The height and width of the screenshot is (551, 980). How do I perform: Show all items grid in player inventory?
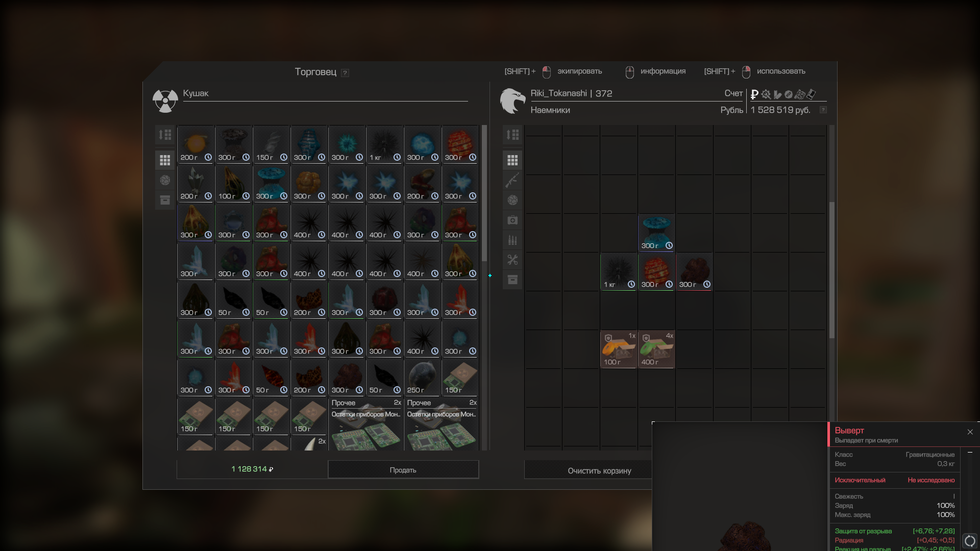pos(512,160)
